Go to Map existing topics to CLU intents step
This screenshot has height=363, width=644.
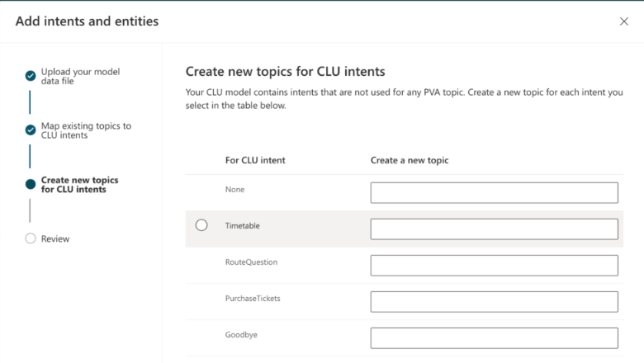pos(86,130)
